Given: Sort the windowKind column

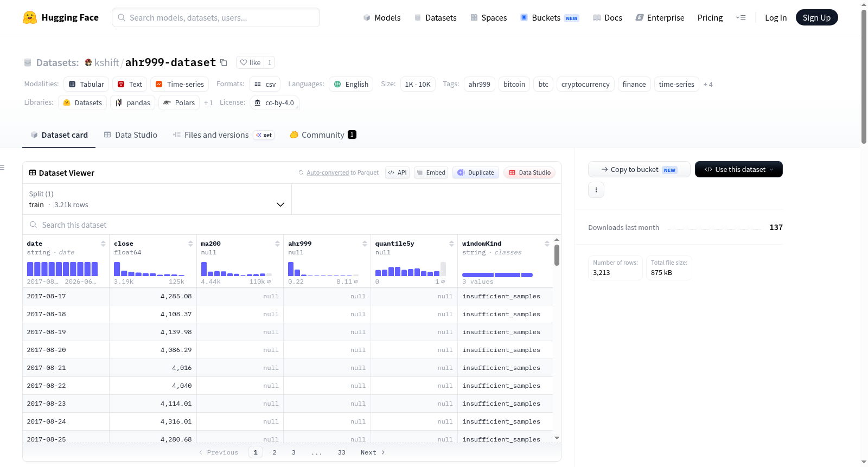Looking at the screenshot, I should [547, 244].
